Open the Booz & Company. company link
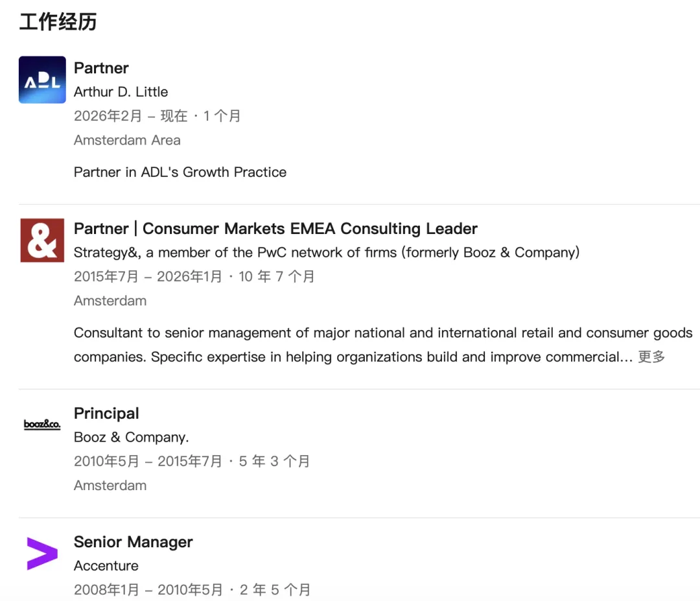The width and height of the screenshot is (700, 601). 131,437
